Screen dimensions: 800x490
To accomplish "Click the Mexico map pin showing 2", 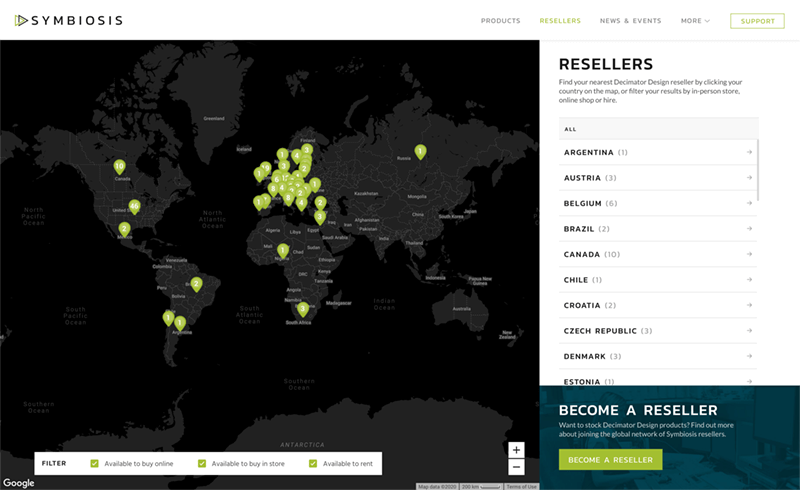I will [124, 229].
